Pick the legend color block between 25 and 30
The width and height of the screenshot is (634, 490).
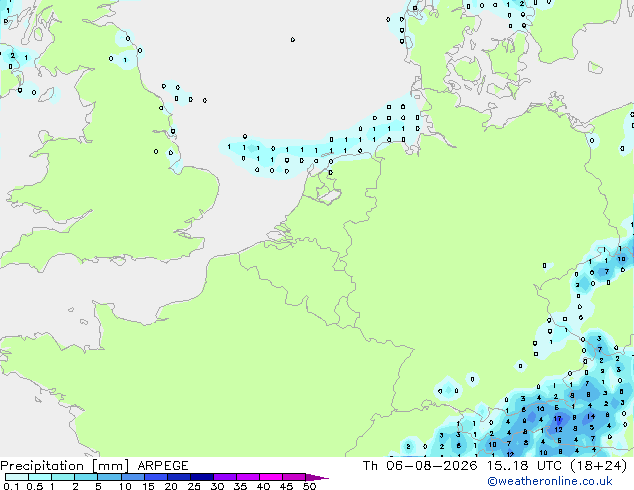coord(202,477)
